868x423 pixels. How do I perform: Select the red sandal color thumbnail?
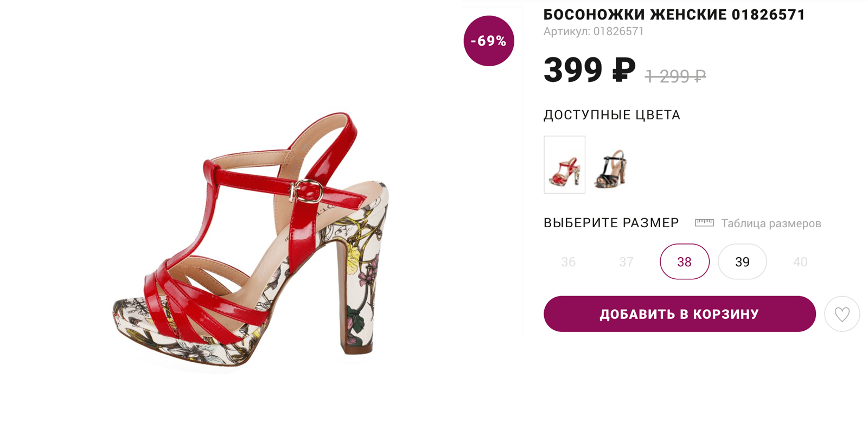click(x=565, y=164)
